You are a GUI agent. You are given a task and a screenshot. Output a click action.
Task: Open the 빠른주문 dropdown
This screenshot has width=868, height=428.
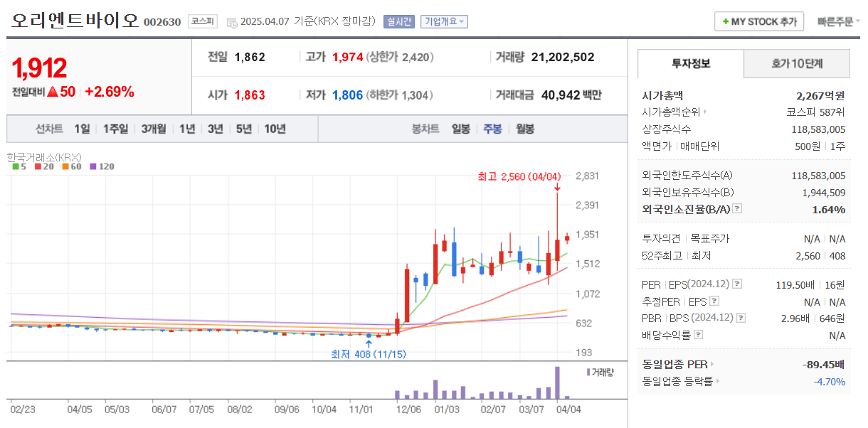(x=838, y=21)
